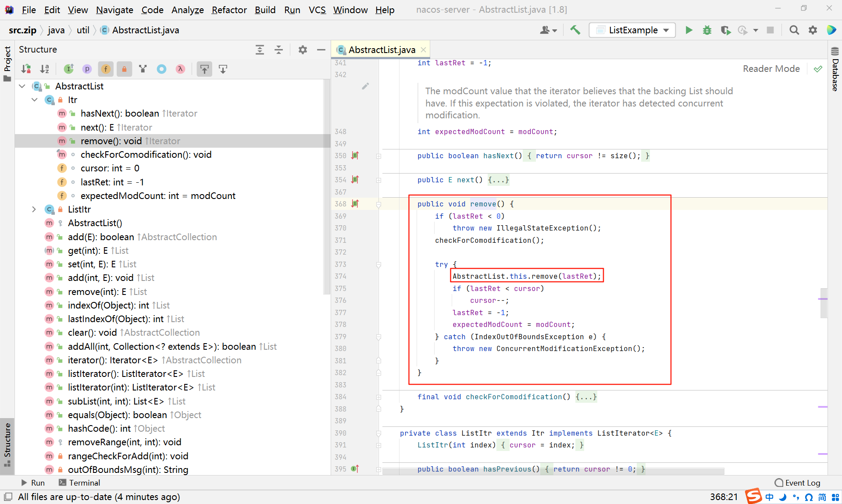Expand all nodes in Structure panel
This screenshot has height=504, width=842.
(260, 50)
